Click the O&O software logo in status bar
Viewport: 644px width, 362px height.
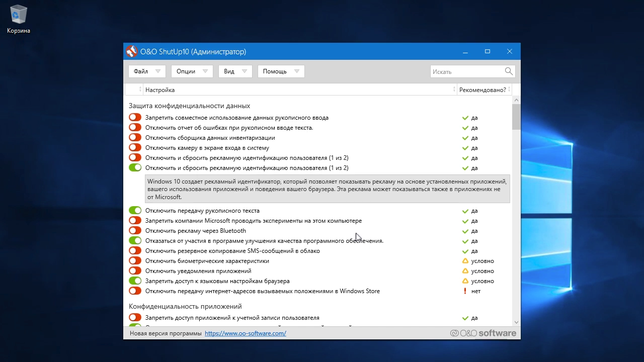pyautogui.click(x=483, y=333)
